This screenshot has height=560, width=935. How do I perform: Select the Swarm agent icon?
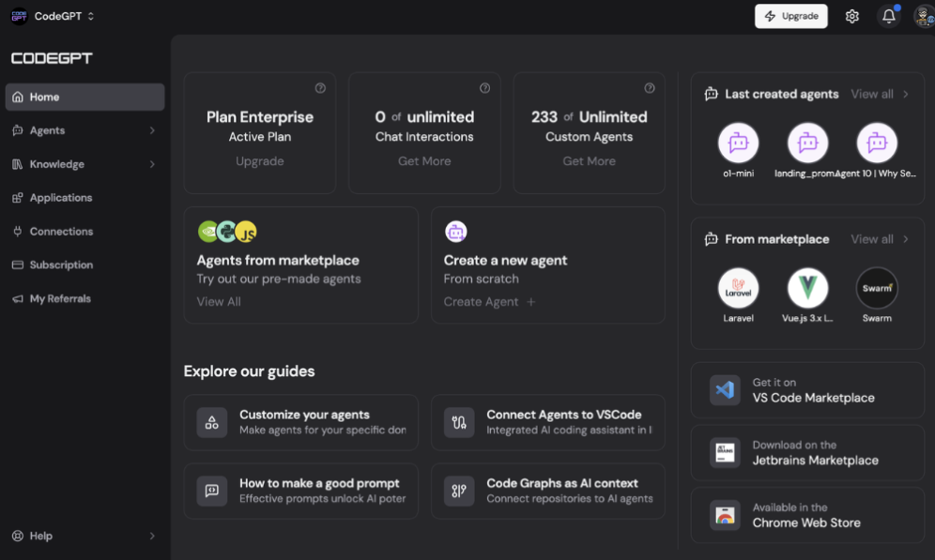[x=876, y=288]
